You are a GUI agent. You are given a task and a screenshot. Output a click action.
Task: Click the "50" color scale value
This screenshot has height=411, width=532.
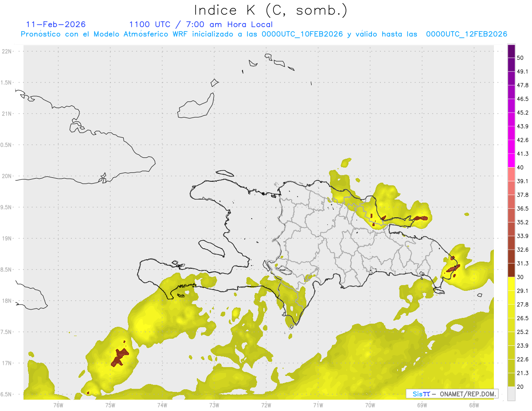520,58
